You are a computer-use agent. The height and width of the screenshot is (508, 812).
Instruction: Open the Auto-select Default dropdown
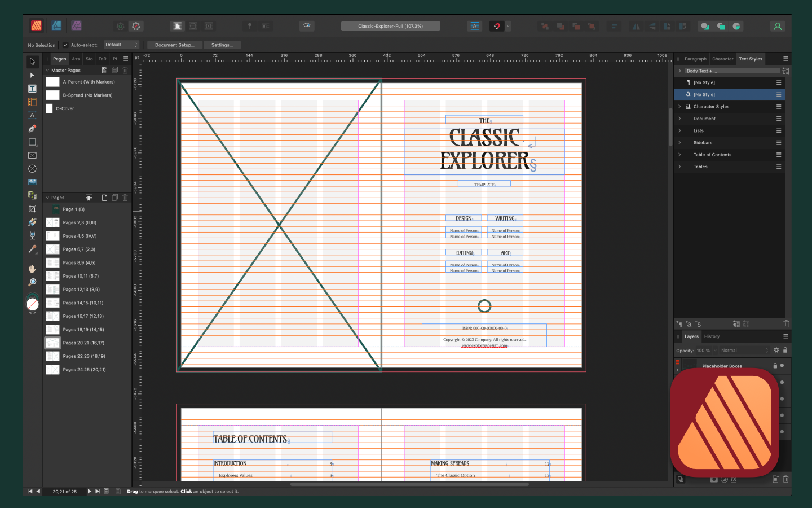tap(121, 45)
